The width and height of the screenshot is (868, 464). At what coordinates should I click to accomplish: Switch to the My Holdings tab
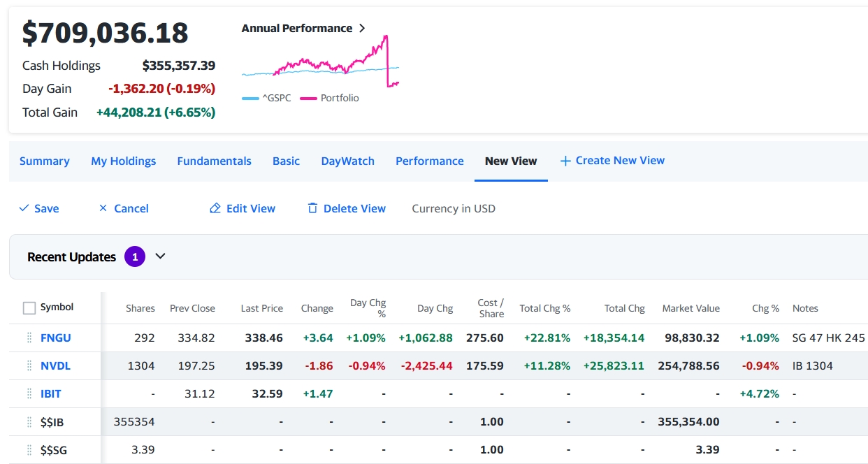123,161
